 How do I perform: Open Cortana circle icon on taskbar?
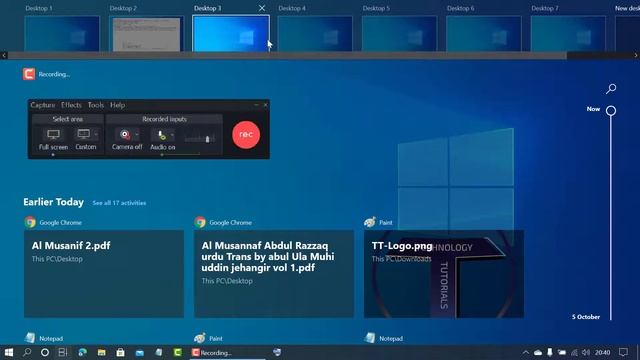[45, 352]
